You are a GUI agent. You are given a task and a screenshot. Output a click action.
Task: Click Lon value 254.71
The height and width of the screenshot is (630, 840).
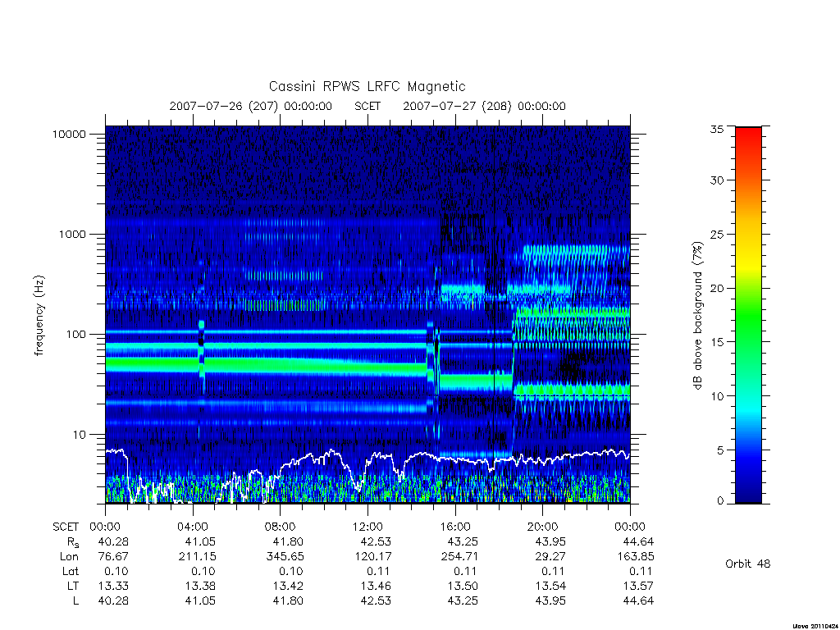459,557
